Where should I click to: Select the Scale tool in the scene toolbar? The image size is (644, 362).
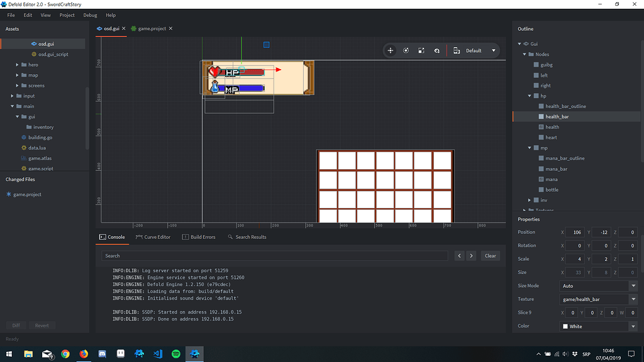coord(421,50)
